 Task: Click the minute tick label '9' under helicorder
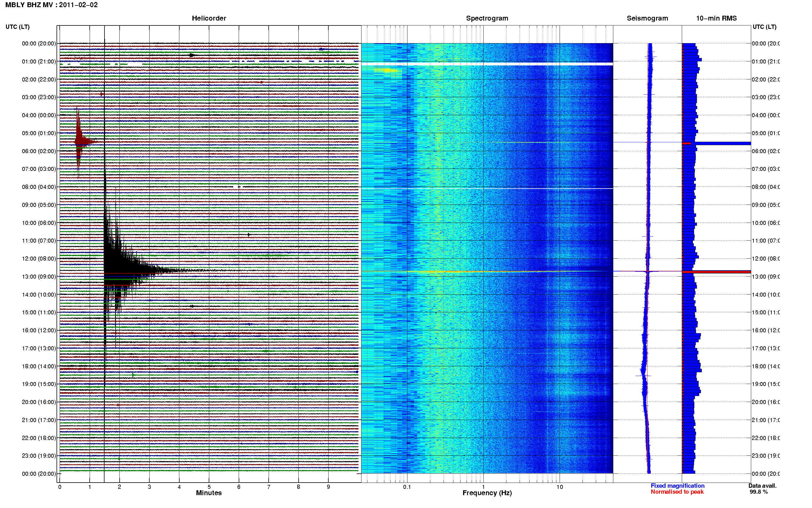(x=328, y=487)
